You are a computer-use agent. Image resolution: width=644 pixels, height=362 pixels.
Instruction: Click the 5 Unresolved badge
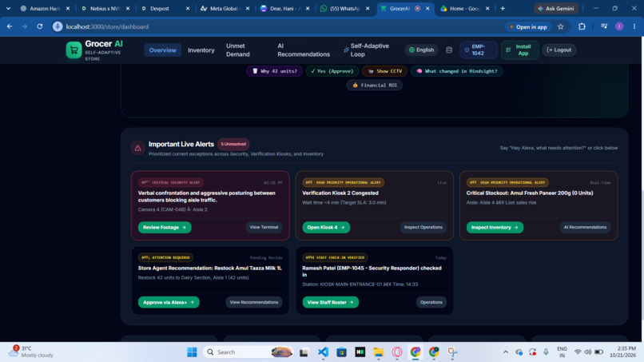point(233,144)
